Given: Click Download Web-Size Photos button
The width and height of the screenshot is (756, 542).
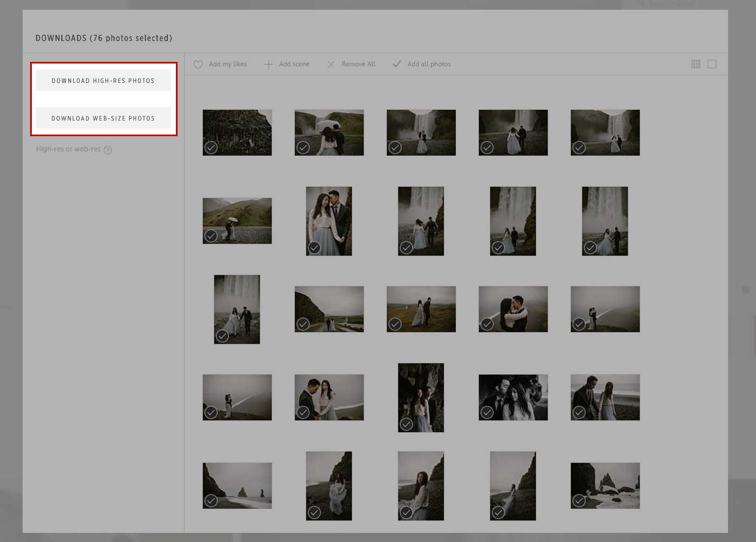Looking at the screenshot, I should (103, 118).
